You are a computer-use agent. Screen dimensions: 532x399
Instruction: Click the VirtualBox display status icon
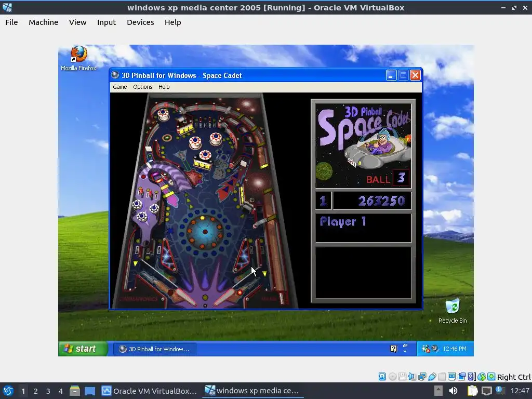click(451, 377)
